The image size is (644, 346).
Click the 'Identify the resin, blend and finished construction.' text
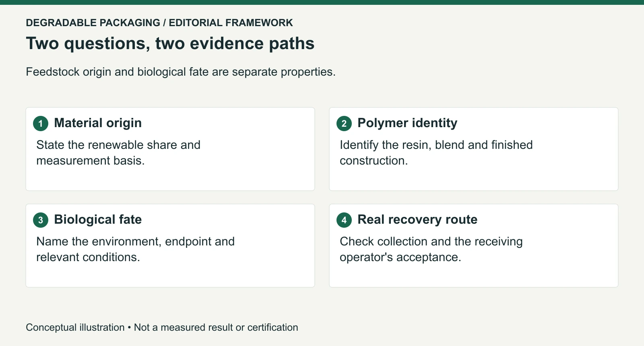click(436, 152)
